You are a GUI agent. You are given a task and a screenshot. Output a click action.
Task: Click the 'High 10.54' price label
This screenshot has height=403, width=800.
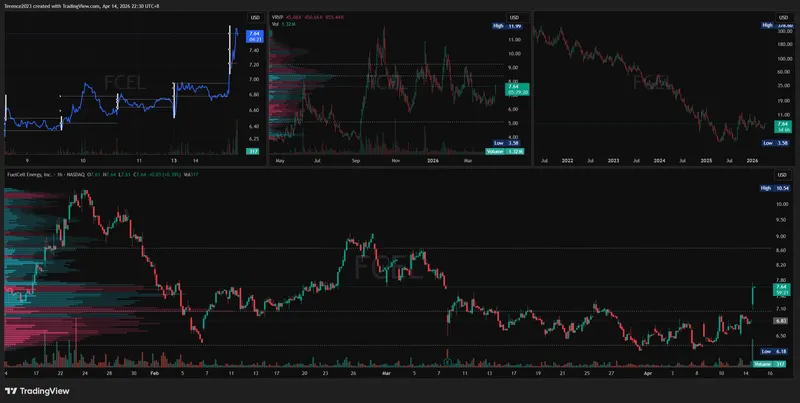coord(774,188)
